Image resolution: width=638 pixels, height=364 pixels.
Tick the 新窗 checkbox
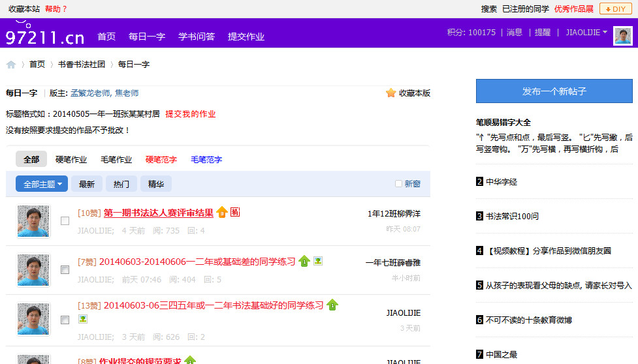[399, 183]
